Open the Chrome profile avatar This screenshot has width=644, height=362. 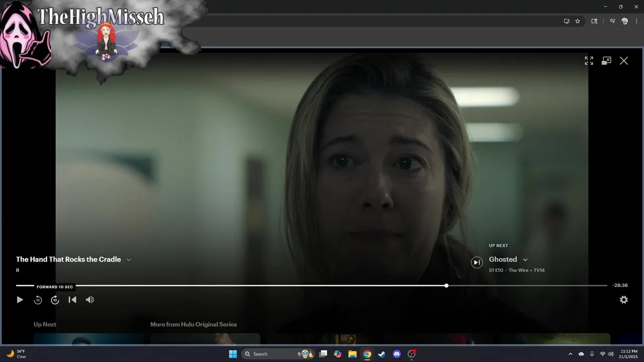[625, 21]
